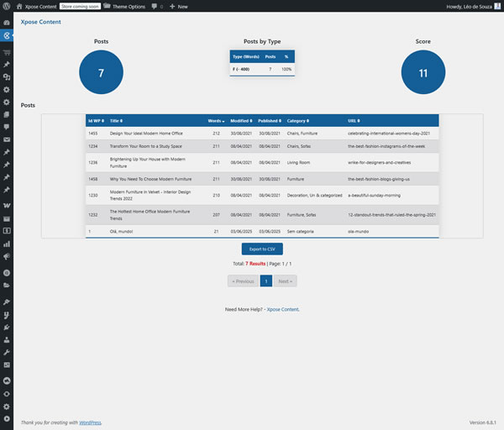The image size is (504, 430).
Task: Open the Pages sidebar icon
Action: (7, 115)
